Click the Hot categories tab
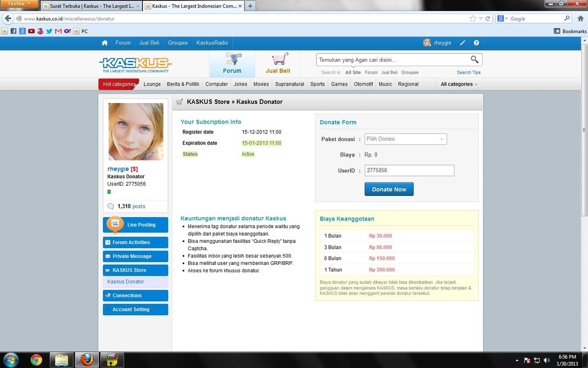 [x=119, y=84]
